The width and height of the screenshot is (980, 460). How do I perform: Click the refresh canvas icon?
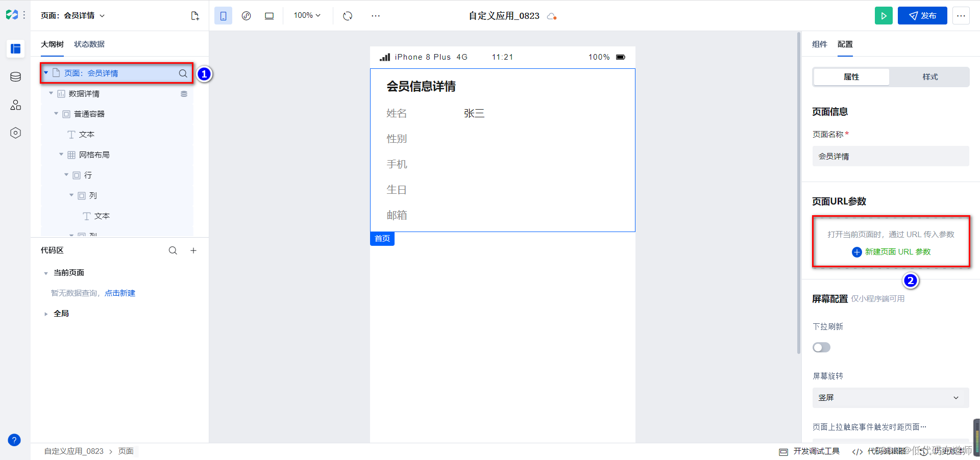(x=348, y=16)
